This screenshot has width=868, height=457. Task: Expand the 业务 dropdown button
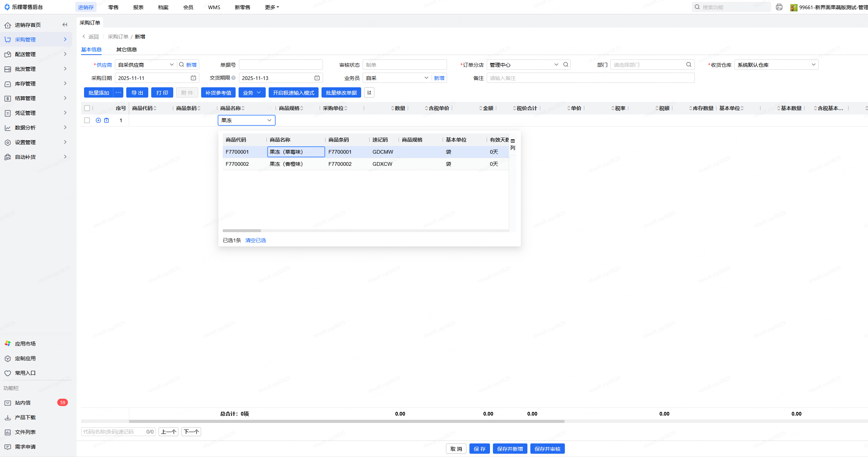252,93
